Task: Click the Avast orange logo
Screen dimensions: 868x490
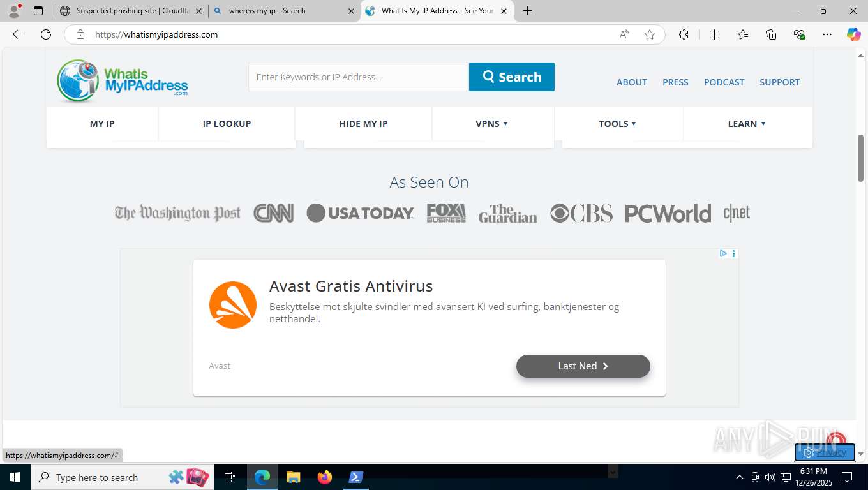Action: point(233,305)
